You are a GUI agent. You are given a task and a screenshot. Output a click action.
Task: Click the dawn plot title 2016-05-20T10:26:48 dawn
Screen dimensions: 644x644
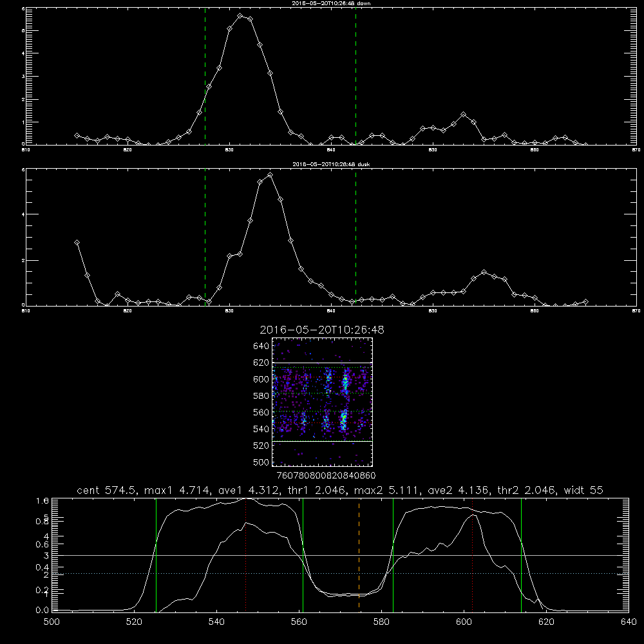[x=331, y=3]
